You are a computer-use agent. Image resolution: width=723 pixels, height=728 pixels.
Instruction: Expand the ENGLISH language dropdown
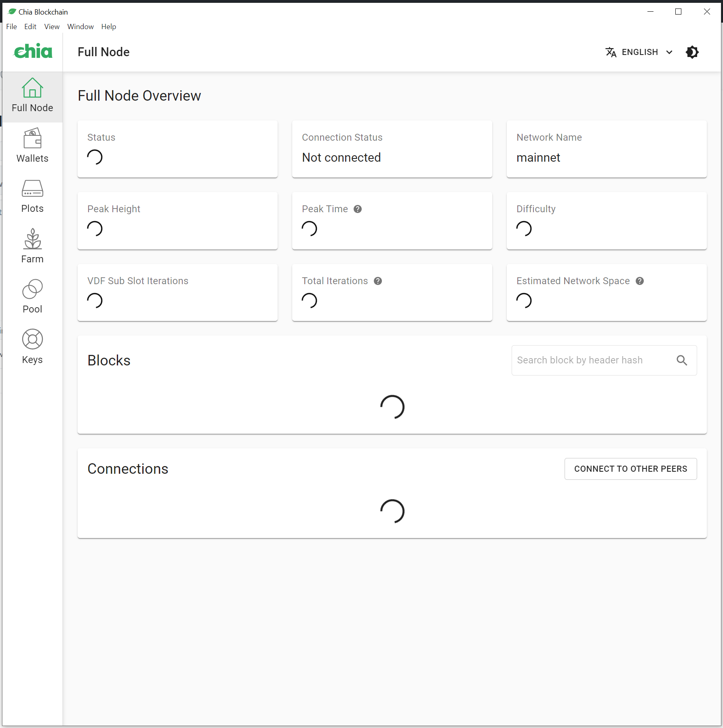[639, 52]
